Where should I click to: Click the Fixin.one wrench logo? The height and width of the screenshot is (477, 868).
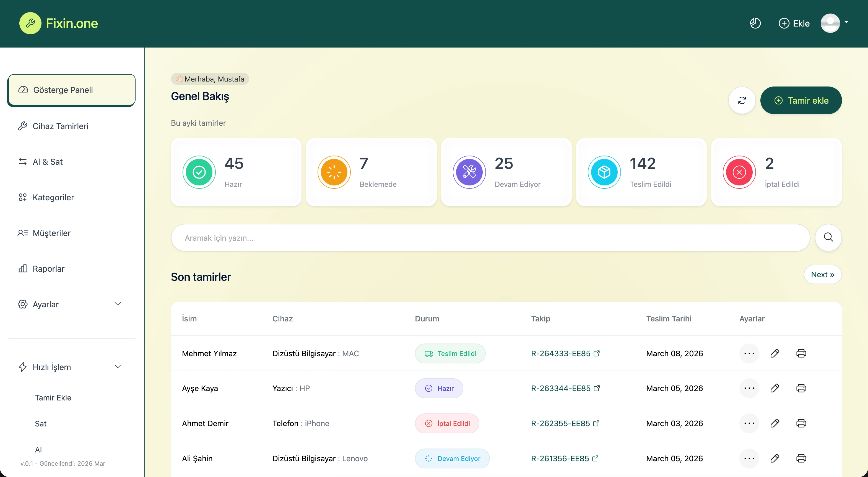pos(30,23)
